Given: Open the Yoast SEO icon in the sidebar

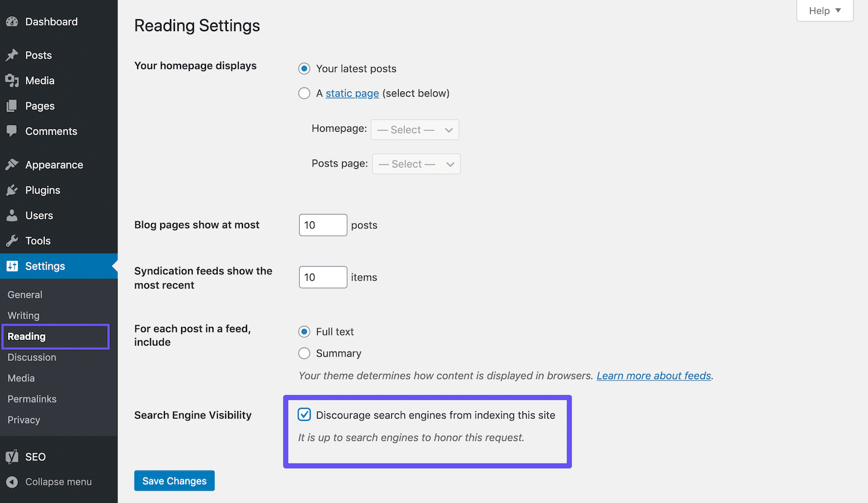Looking at the screenshot, I should pyautogui.click(x=12, y=457).
